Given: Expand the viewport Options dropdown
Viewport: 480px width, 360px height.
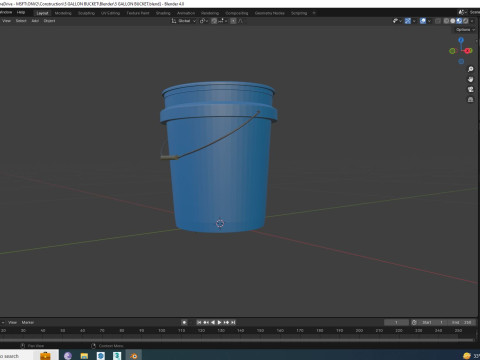Looking at the screenshot, I should (x=465, y=30).
